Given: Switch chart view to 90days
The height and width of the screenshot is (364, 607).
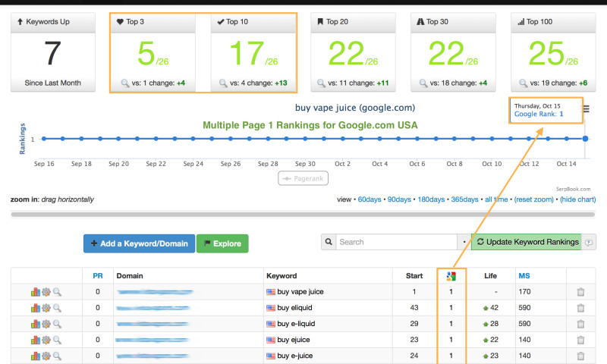Looking at the screenshot, I should (399, 199).
